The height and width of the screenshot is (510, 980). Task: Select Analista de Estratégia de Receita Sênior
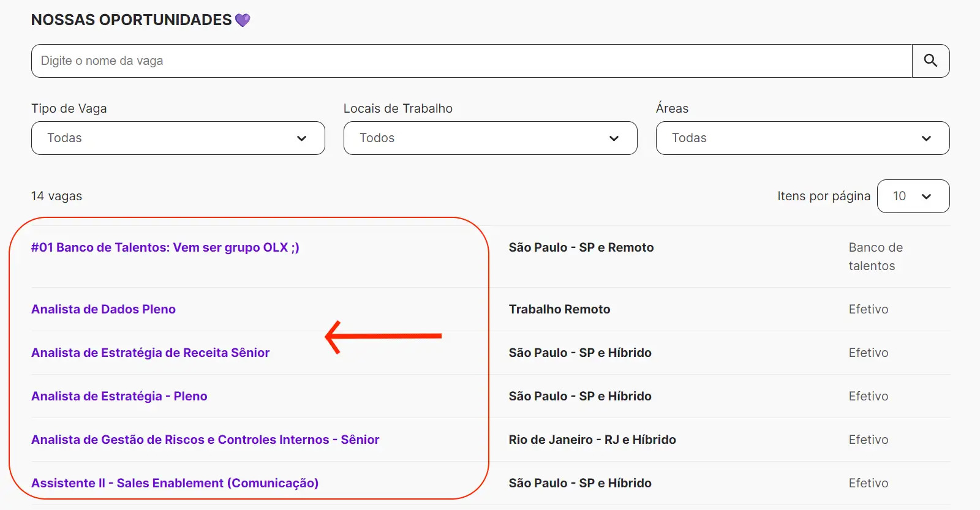tap(150, 353)
